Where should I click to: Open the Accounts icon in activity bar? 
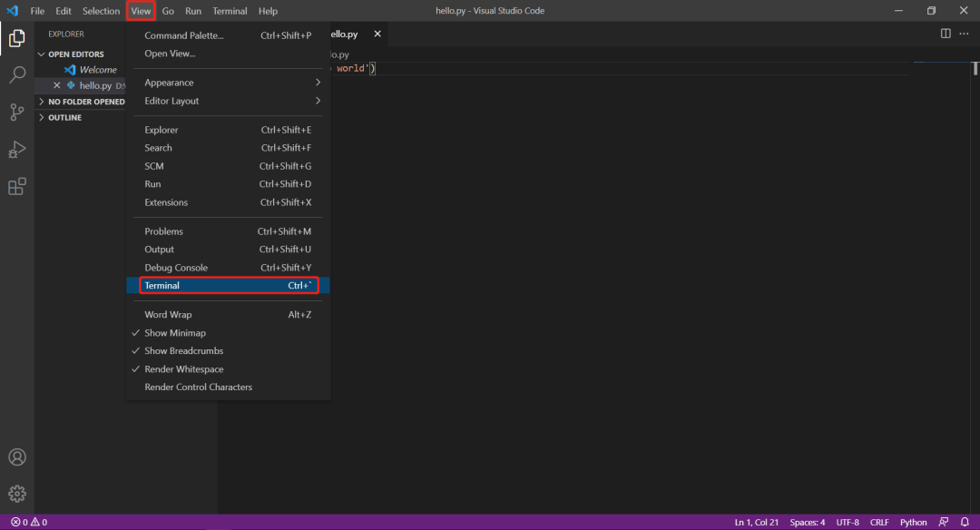pyautogui.click(x=17, y=456)
